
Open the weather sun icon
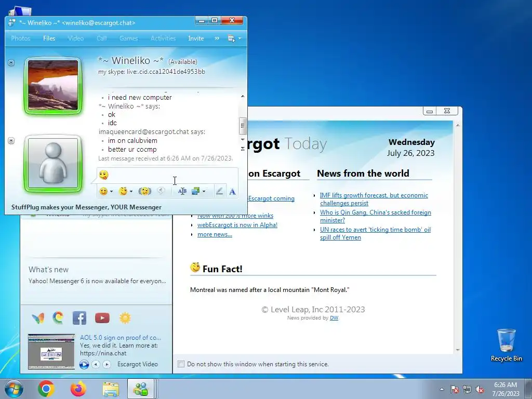(125, 318)
